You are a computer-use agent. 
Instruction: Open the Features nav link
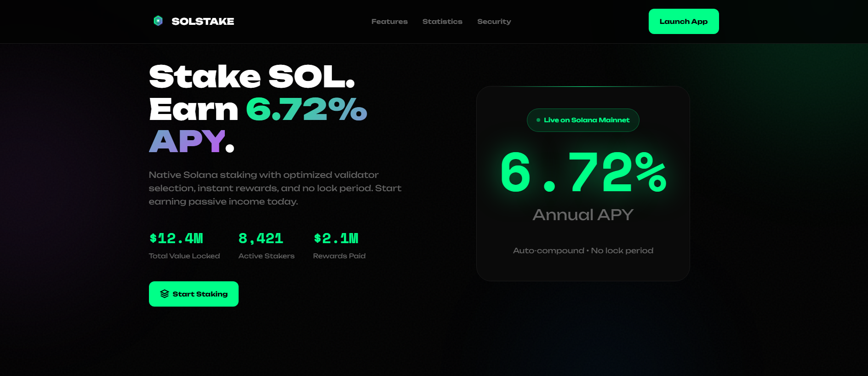click(389, 22)
